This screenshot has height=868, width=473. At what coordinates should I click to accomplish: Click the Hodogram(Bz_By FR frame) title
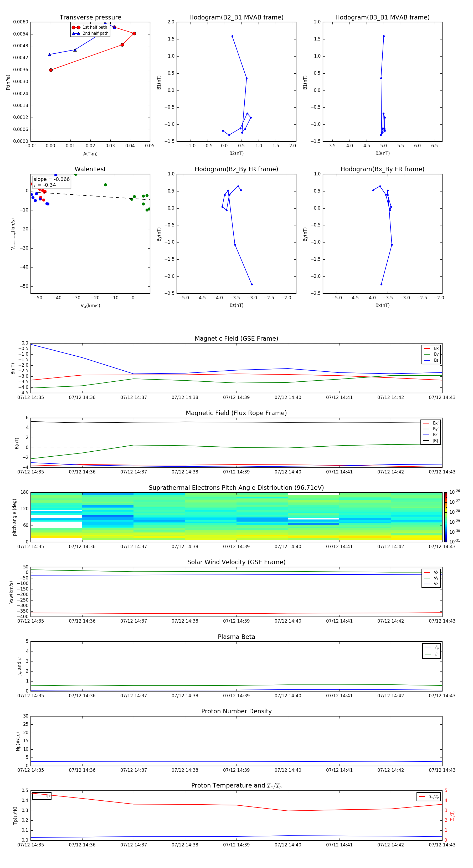pyautogui.click(x=236, y=169)
